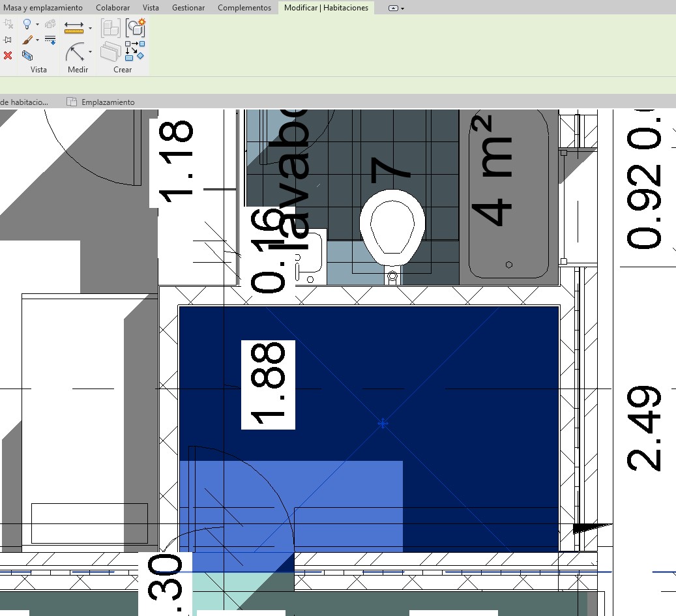
Task: Open the dimension arc dropdown arrow
Action: (90, 51)
